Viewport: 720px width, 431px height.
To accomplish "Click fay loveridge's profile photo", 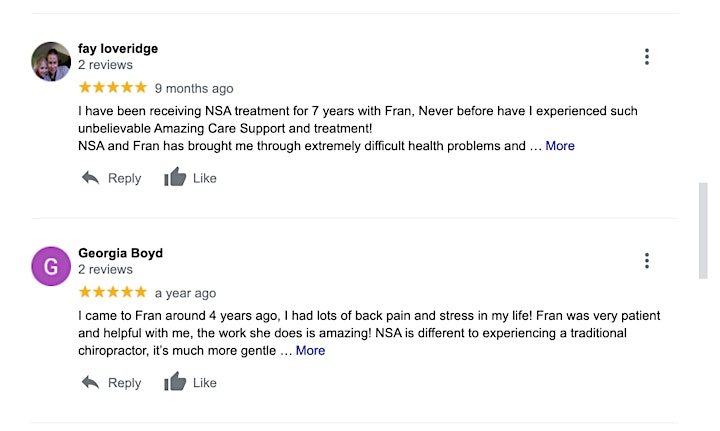I will [x=51, y=62].
